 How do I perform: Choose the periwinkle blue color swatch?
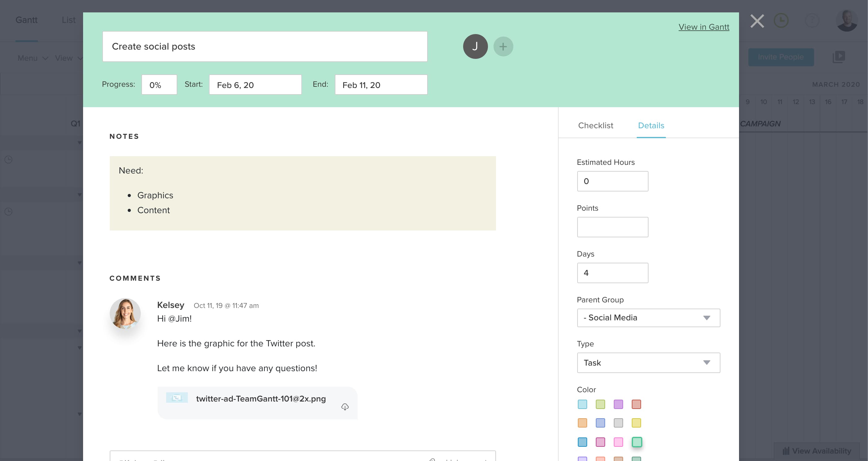[600, 423]
